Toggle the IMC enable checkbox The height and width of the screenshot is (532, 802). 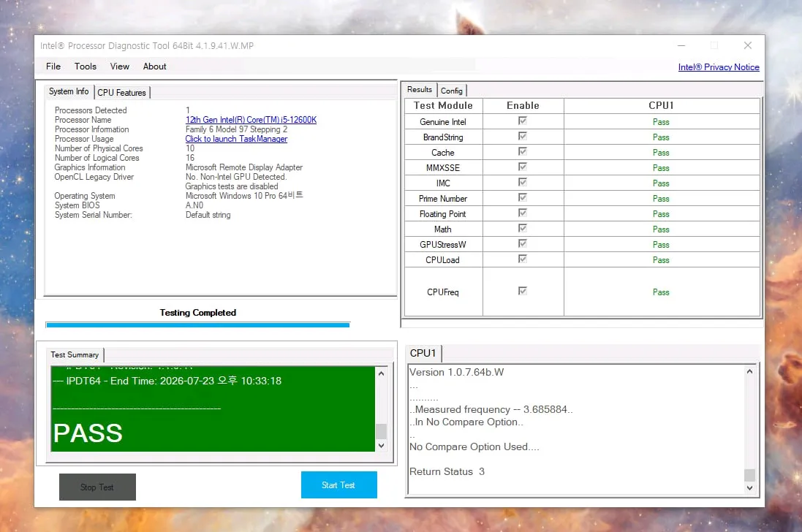(522, 182)
